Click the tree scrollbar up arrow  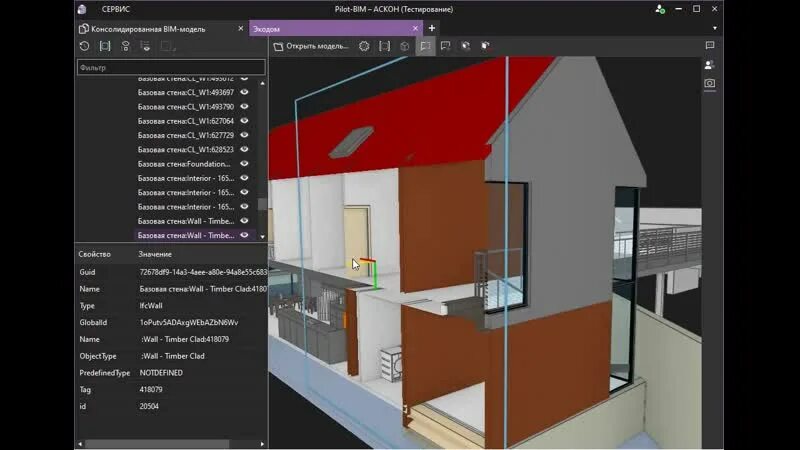(x=263, y=83)
